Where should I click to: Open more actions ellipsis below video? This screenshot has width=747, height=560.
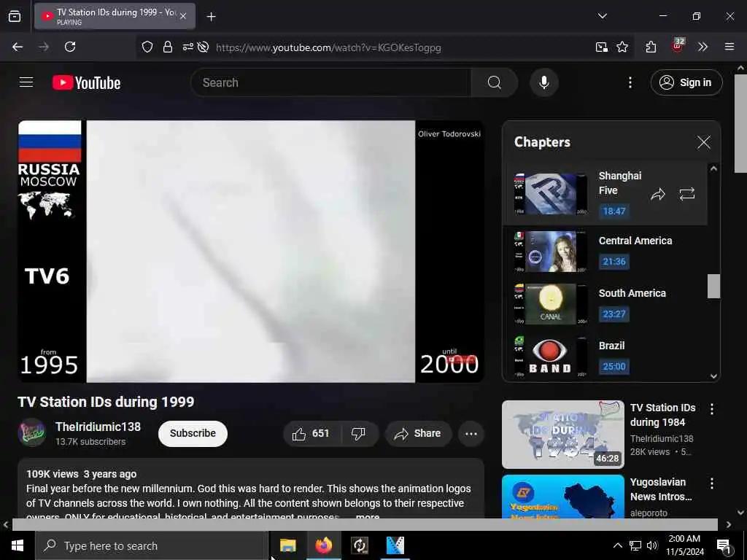[471, 433]
